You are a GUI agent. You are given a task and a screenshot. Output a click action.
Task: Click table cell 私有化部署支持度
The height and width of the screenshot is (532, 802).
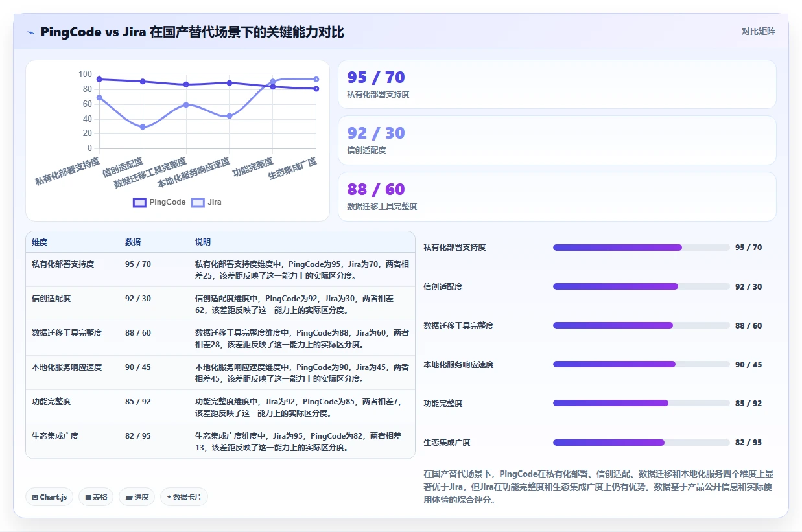[63, 264]
